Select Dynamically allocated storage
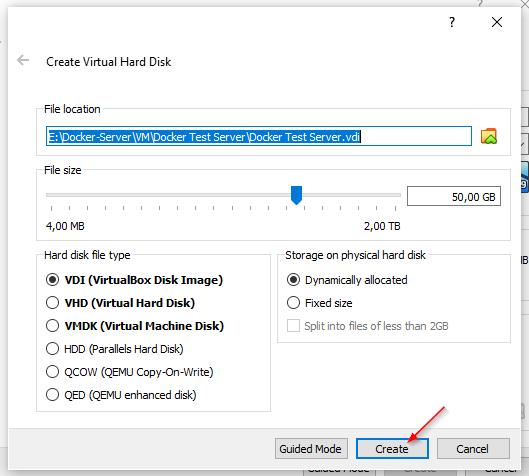Image resolution: width=529 pixels, height=476 pixels. (347, 280)
